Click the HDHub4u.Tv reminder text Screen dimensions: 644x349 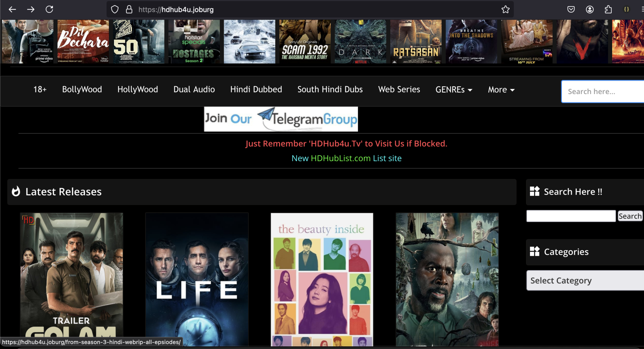click(x=346, y=143)
